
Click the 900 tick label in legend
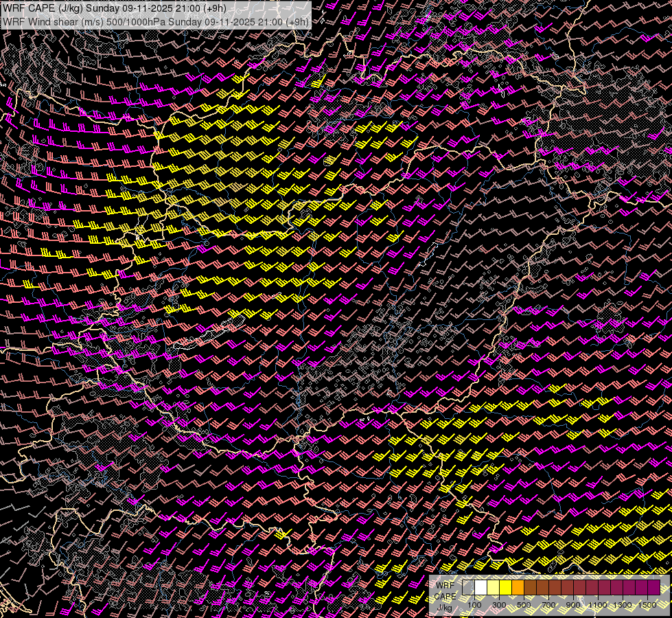(573, 605)
